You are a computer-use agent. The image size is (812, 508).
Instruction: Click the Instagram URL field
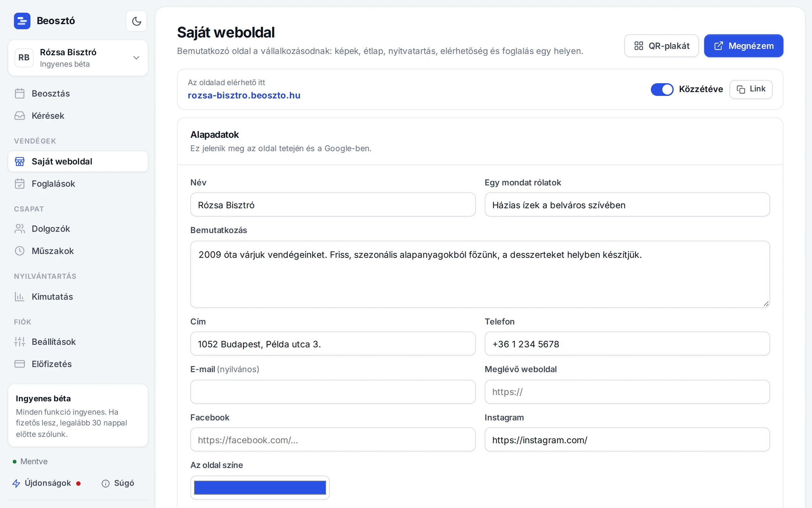tap(627, 439)
